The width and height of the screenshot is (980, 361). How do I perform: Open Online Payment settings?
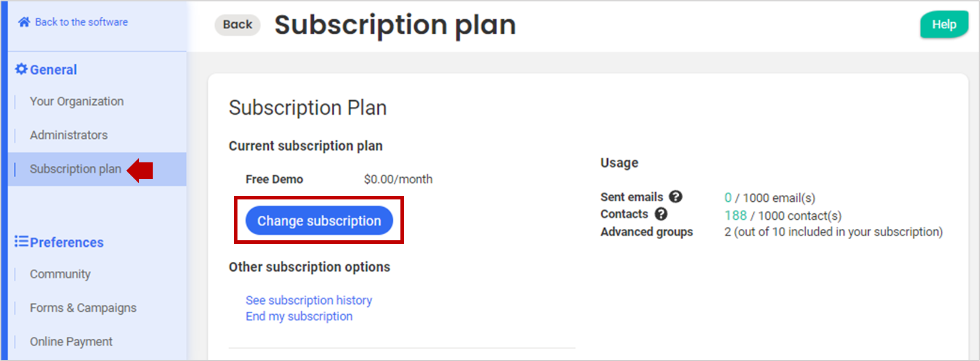(71, 341)
